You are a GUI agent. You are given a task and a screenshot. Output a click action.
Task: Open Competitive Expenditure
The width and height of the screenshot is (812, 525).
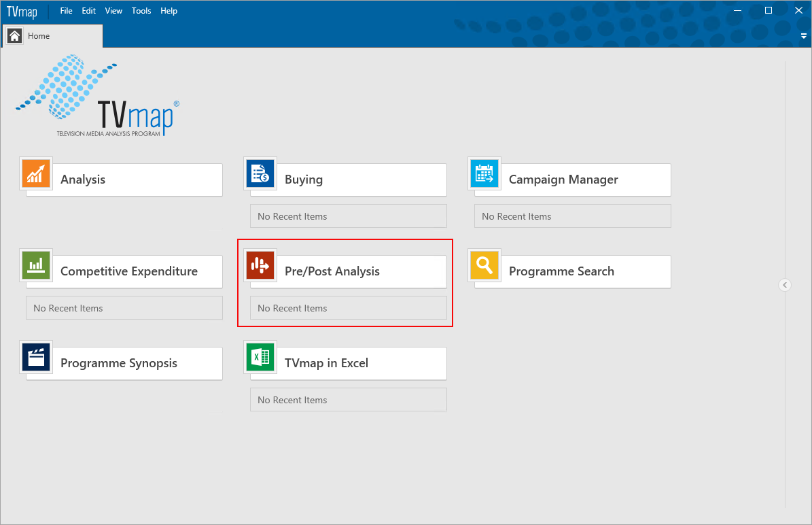pos(124,271)
